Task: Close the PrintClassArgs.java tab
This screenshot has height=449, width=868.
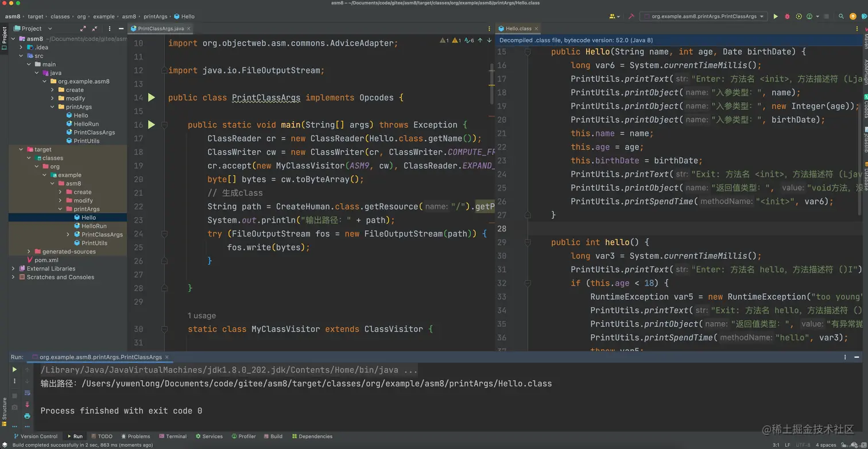Action: (x=188, y=28)
